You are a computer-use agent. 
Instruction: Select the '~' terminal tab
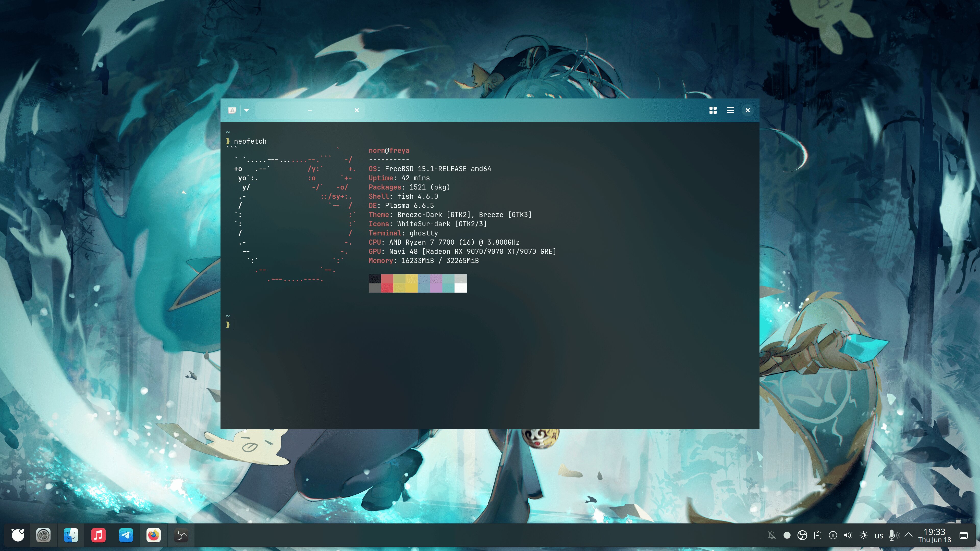(x=310, y=110)
